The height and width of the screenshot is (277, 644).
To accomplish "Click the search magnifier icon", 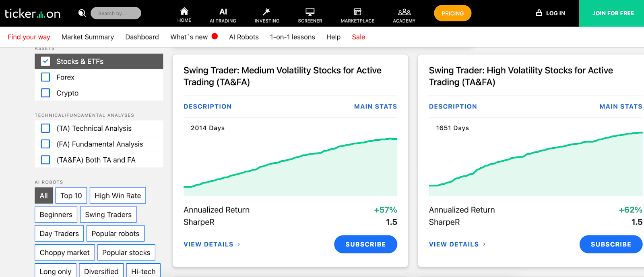I will point(82,13).
